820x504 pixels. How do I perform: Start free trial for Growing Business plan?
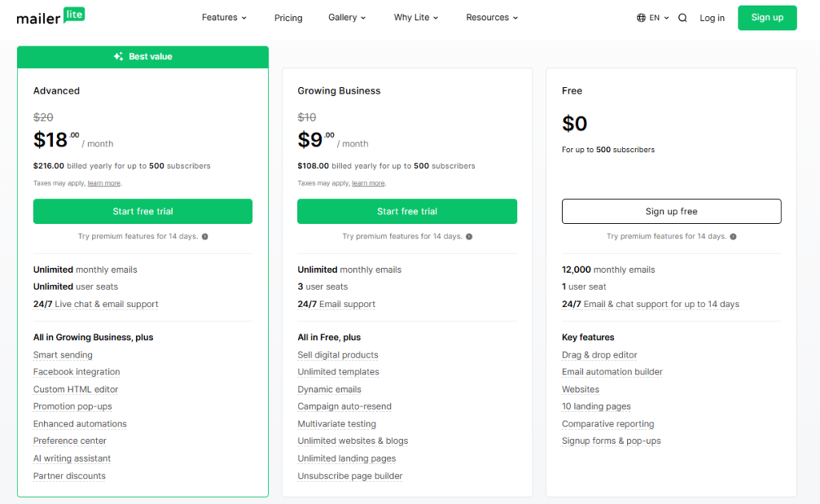pos(407,211)
